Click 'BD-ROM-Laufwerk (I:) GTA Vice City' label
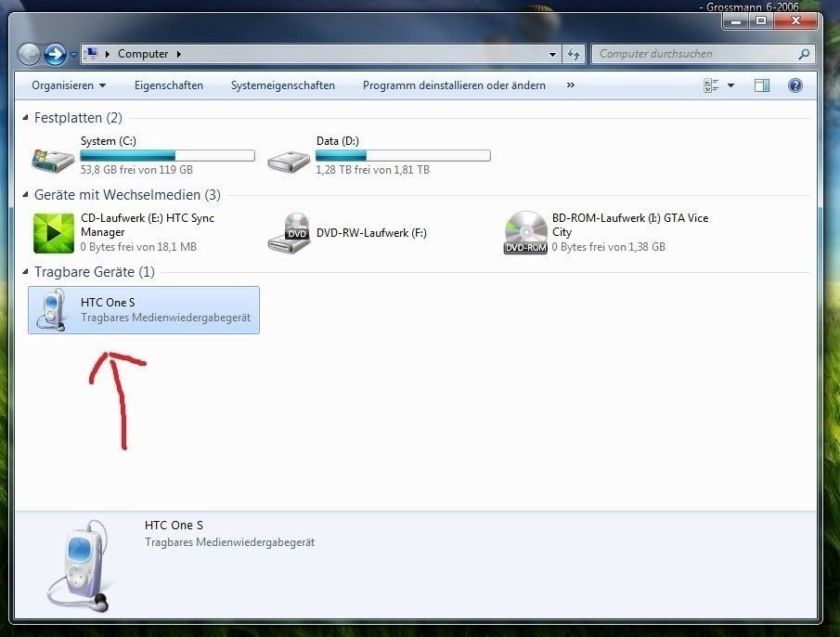This screenshot has width=840, height=637. [630, 225]
